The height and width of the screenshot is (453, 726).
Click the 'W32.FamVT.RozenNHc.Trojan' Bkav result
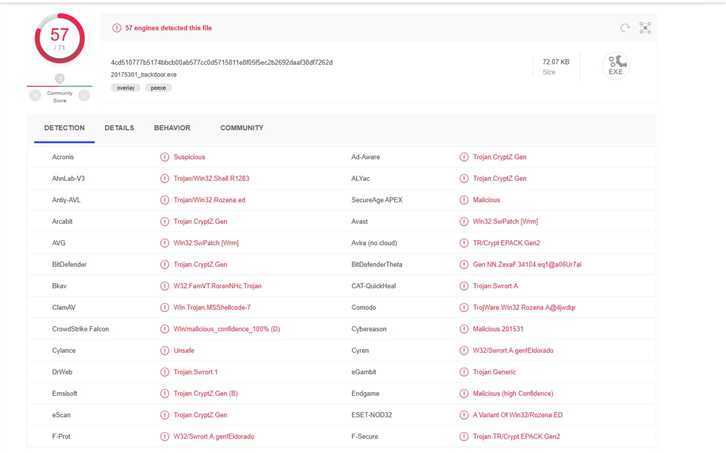pyautogui.click(x=218, y=286)
